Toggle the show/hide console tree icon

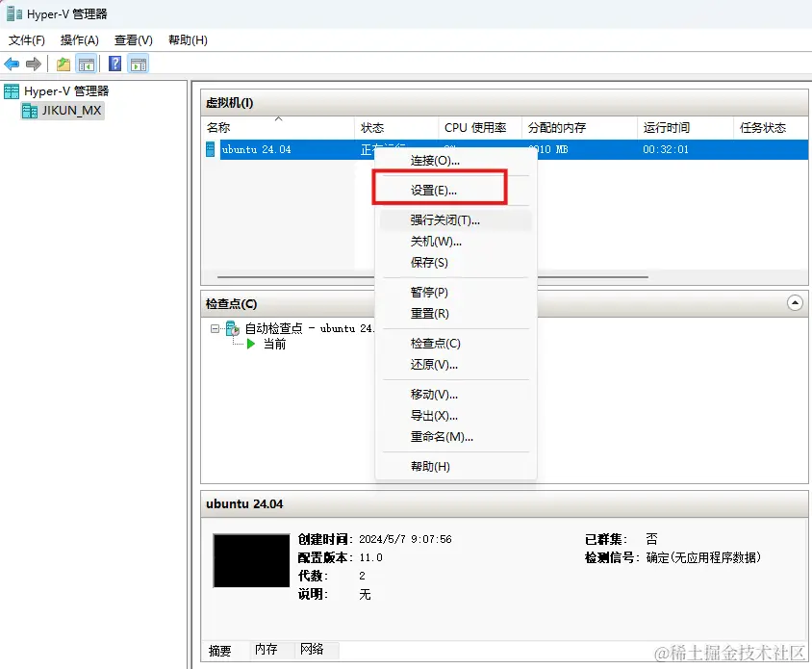(x=87, y=64)
